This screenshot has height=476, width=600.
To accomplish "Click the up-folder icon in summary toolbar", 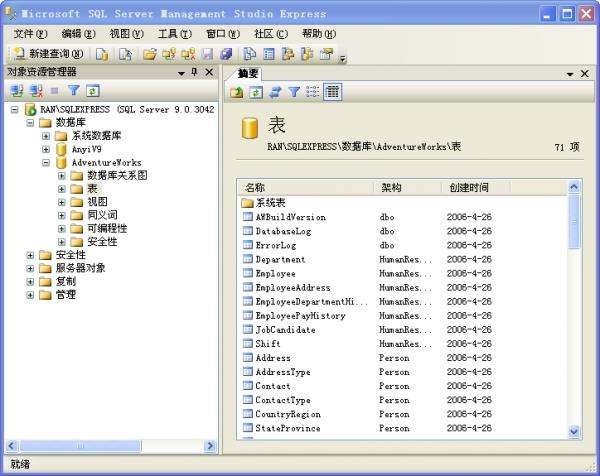I will [237, 92].
